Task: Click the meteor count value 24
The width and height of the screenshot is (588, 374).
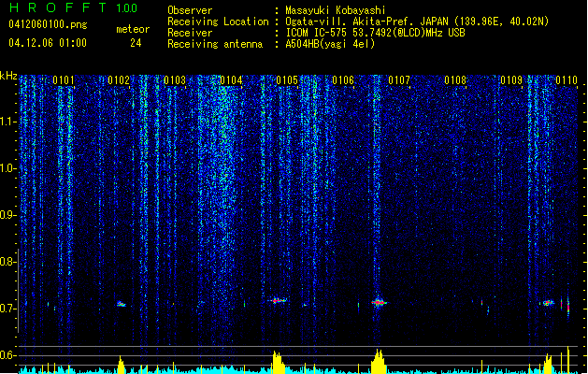Action: [136, 43]
